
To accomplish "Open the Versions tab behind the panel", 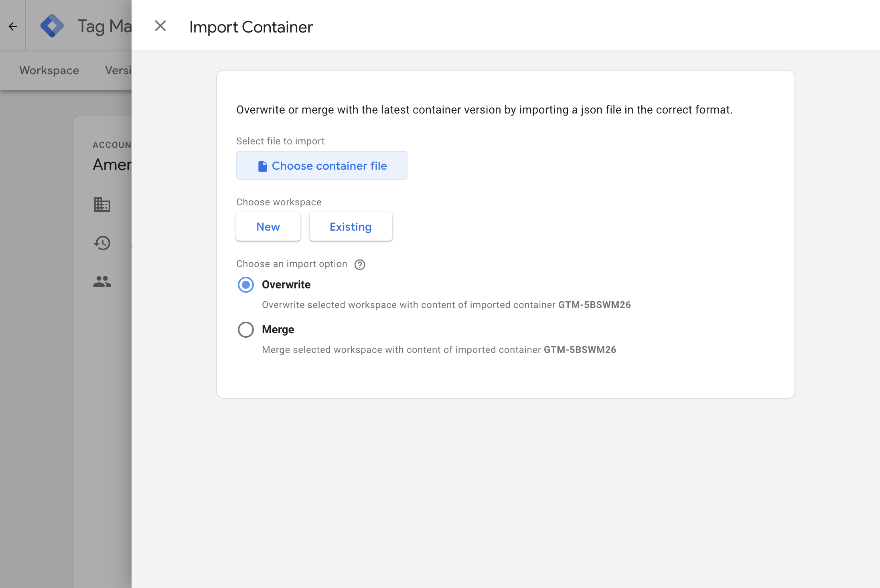I will [118, 70].
